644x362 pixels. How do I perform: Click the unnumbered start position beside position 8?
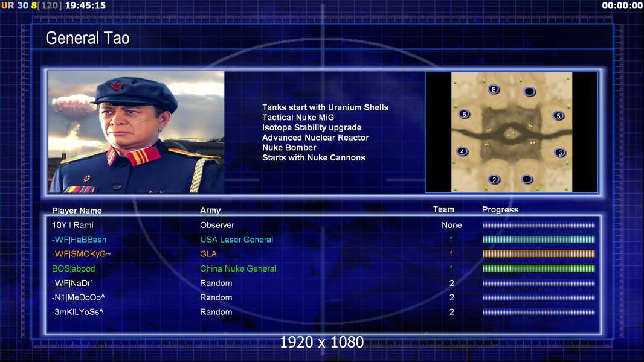click(529, 92)
